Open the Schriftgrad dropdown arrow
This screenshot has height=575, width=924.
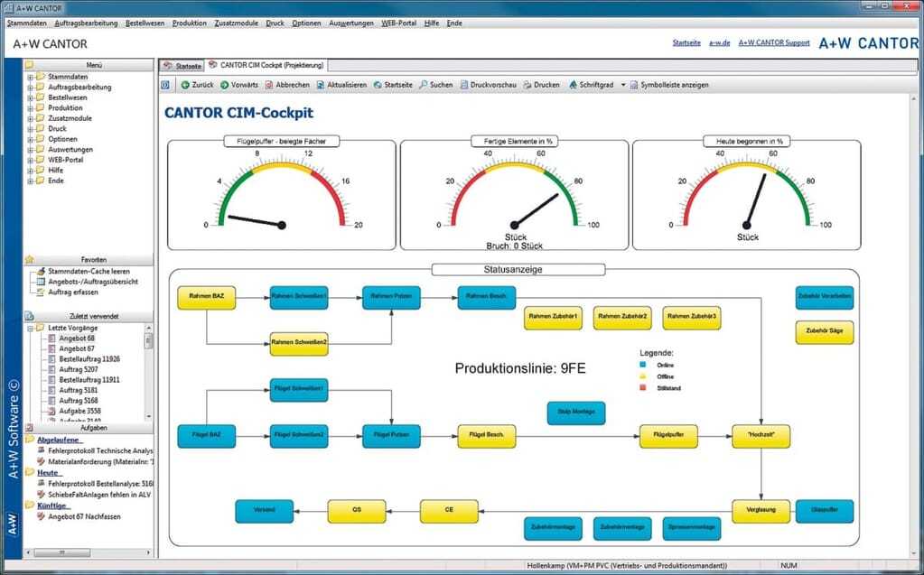622,85
